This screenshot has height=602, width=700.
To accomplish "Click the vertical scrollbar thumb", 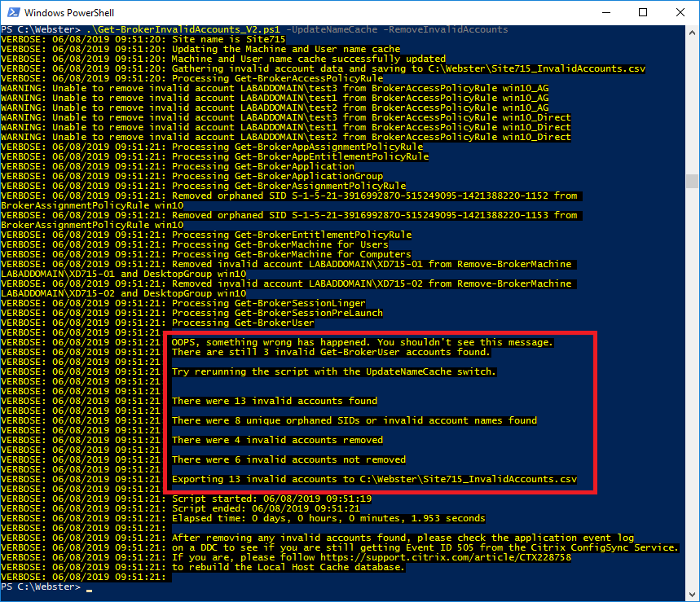I will coord(692,181).
